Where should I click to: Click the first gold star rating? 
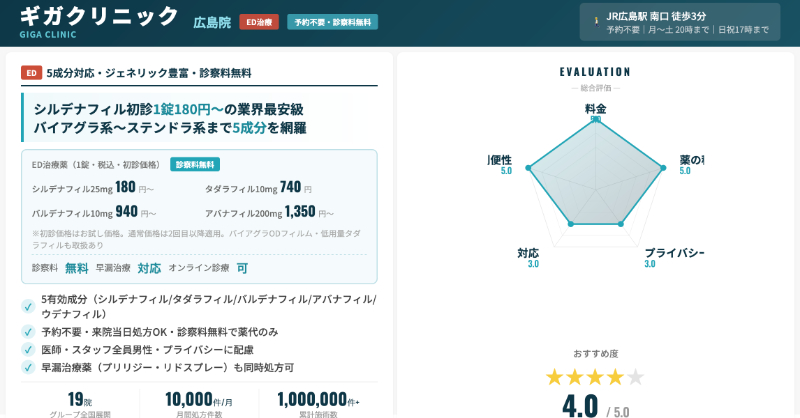click(555, 377)
